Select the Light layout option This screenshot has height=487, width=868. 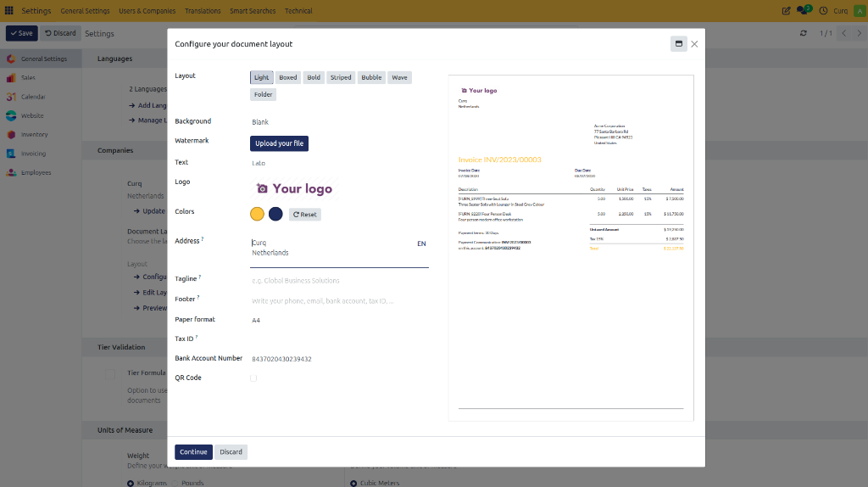coord(261,77)
